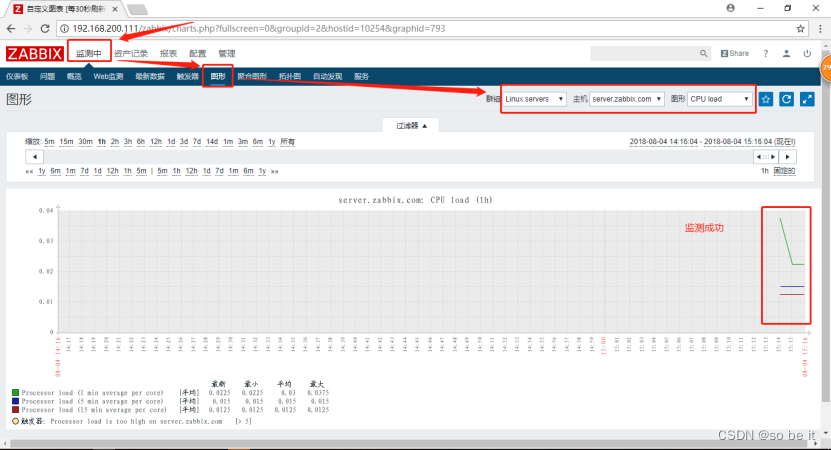Image resolution: width=831 pixels, height=450 pixels.
Task: Open the 报表 main menu
Action: [x=169, y=54]
